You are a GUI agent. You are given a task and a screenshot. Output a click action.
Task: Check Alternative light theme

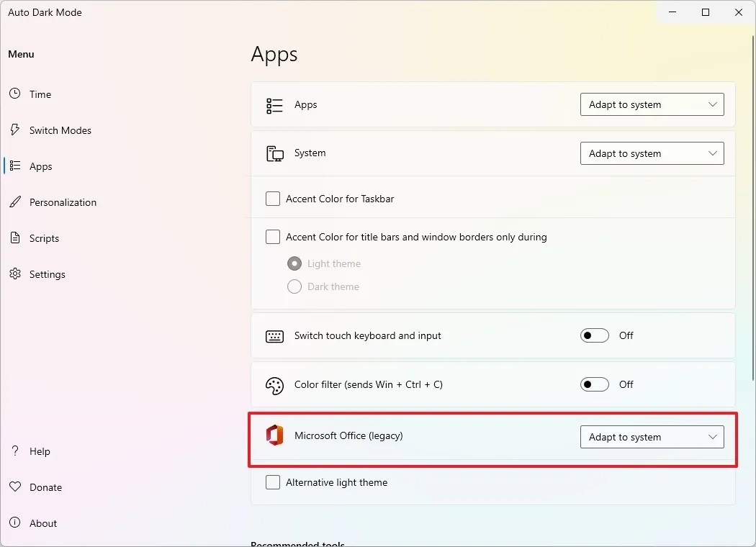pyautogui.click(x=273, y=482)
